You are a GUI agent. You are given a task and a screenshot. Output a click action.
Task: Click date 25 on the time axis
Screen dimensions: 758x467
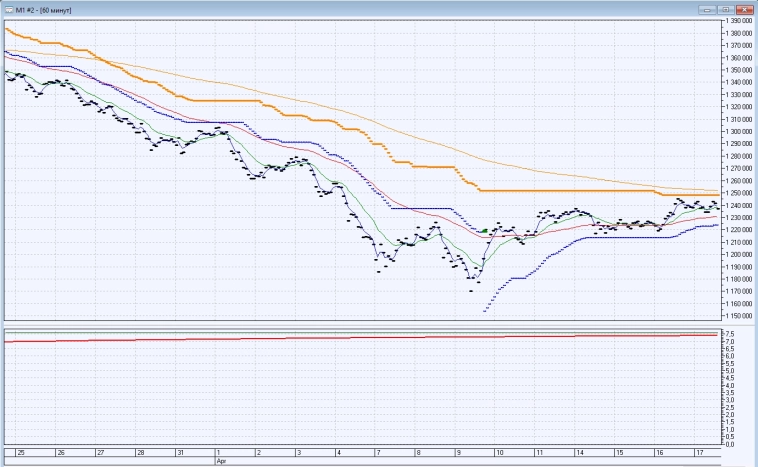(20, 453)
